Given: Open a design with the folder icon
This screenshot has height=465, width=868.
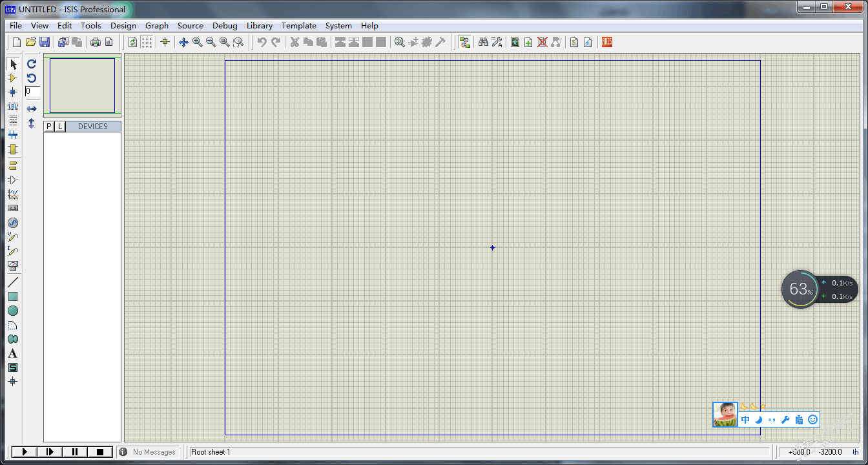Looking at the screenshot, I should pyautogui.click(x=30, y=42).
